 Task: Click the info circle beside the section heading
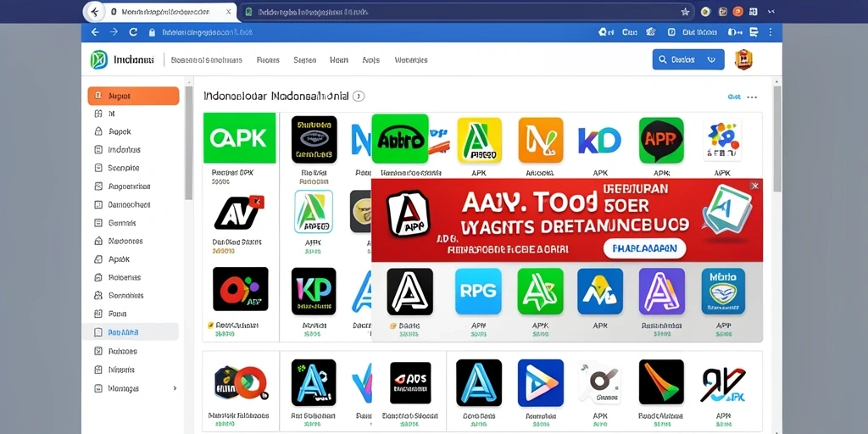(359, 97)
